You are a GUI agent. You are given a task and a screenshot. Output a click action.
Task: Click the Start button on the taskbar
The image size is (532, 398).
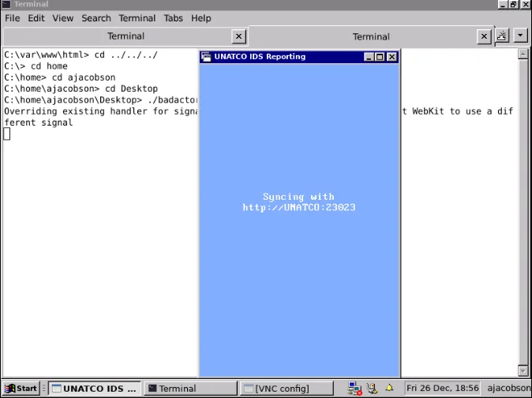pyautogui.click(x=21, y=389)
